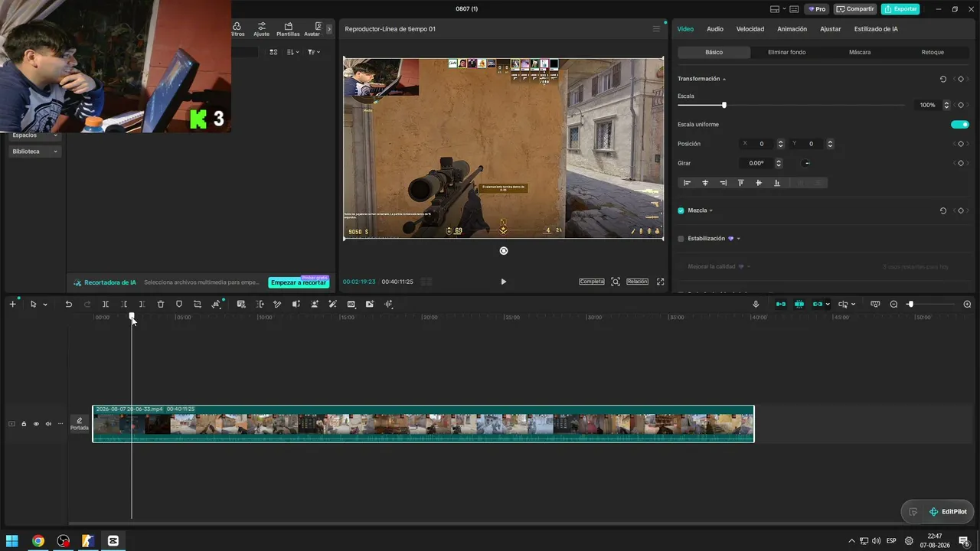Open the Estilizado de IA tab
This screenshot has height=551, width=980.
click(876, 29)
